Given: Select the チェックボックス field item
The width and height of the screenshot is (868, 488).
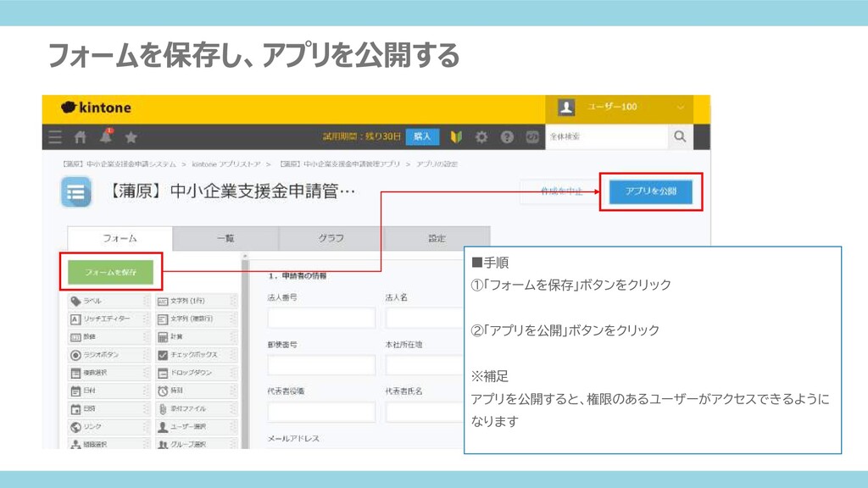Looking at the screenshot, I should click(x=196, y=355).
